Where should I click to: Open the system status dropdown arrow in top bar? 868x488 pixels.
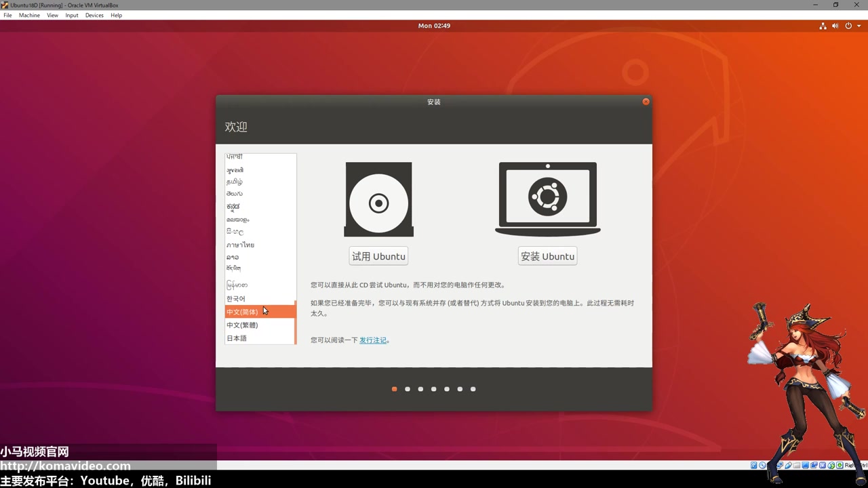859,26
